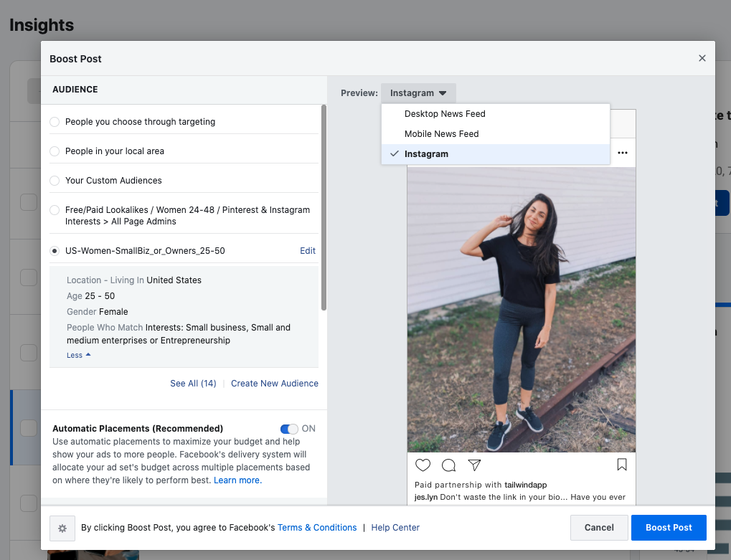Click the comment bubble icon in preview
Viewport: 731px width, 560px height.
[448, 465]
